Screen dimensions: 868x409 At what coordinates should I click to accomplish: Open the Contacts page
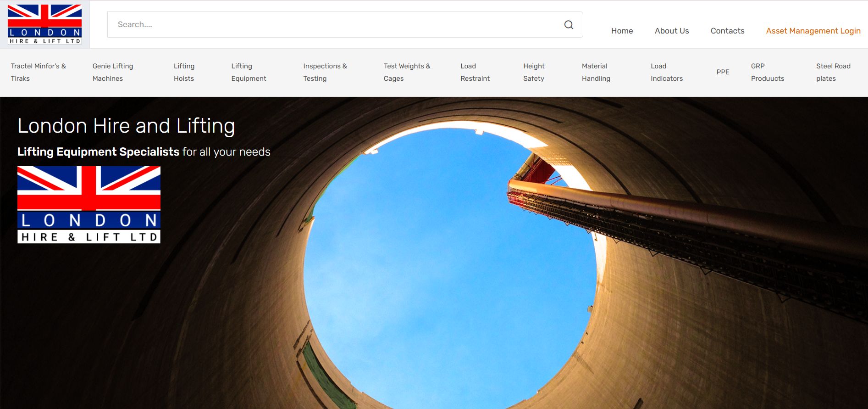click(727, 31)
